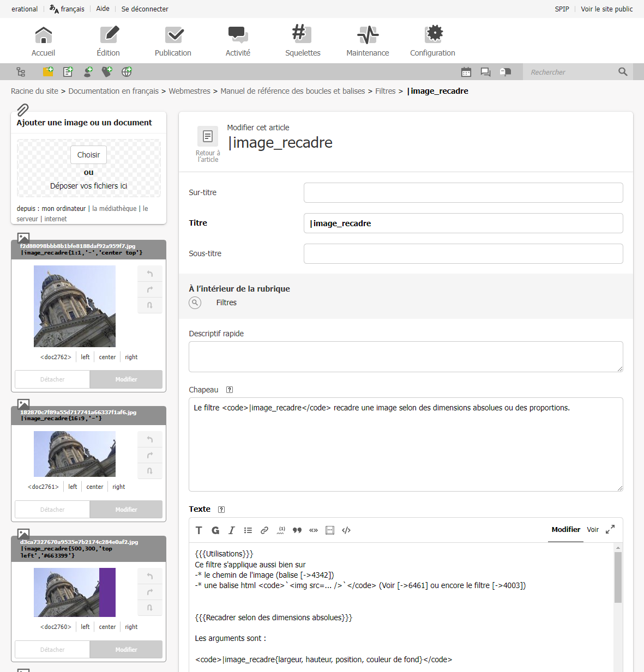Click the la médiathèque link
Screen dimensions: 644x672
pyautogui.click(x=115, y=209)
